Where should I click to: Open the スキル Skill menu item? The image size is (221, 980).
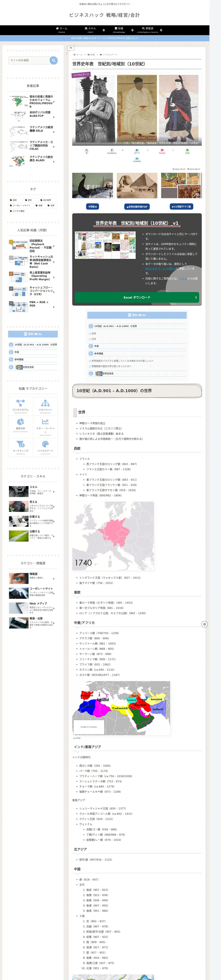click(x=90, y=30)
